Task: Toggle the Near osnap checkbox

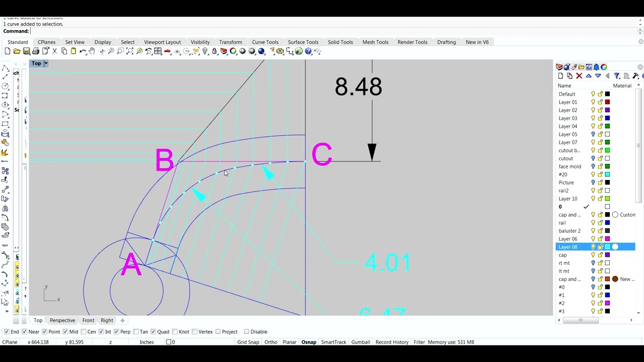Action: tap(25, 332)
